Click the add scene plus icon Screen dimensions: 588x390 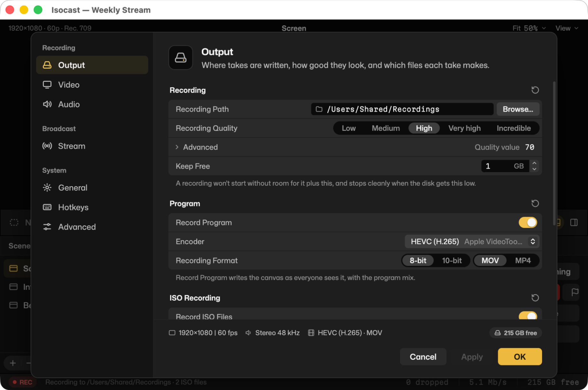pyautogui.click(x=13, y=363)
